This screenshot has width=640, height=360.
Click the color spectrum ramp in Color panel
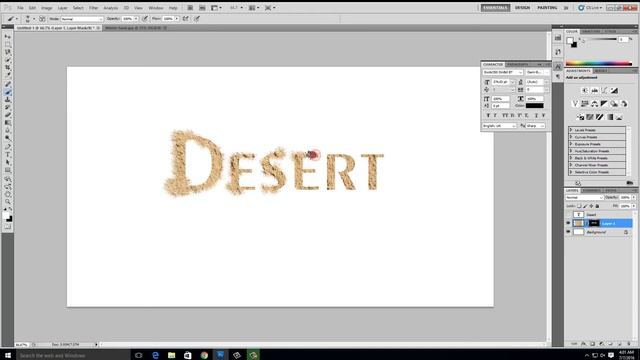coord(598,63)
